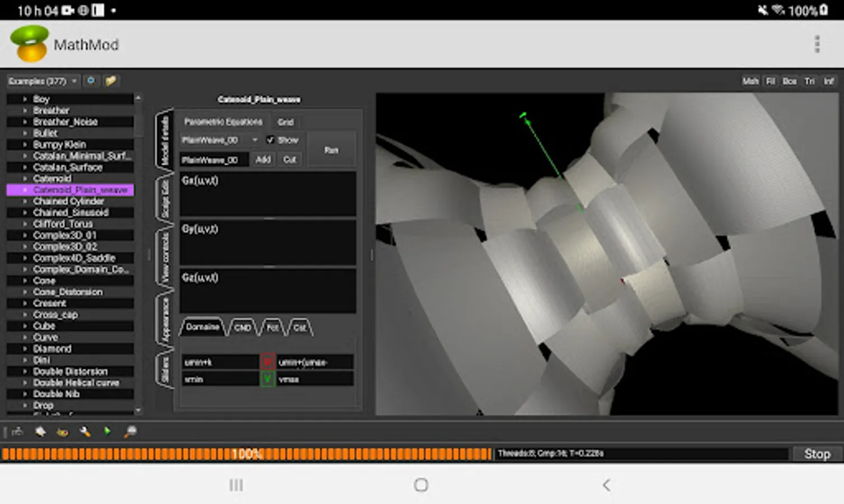
Task: Click the search icon beside Examples dropdown
Action: tap(91, 81)
